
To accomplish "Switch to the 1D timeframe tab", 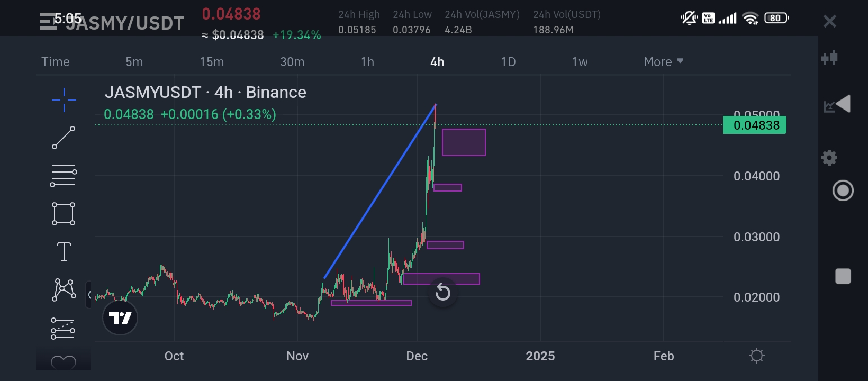I will tap(507, 61).
